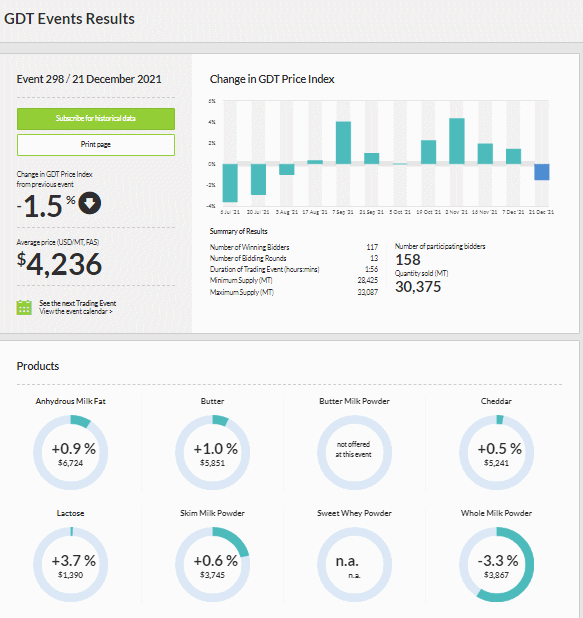
Task: Click the Summary of Results label
Action: 238,231
